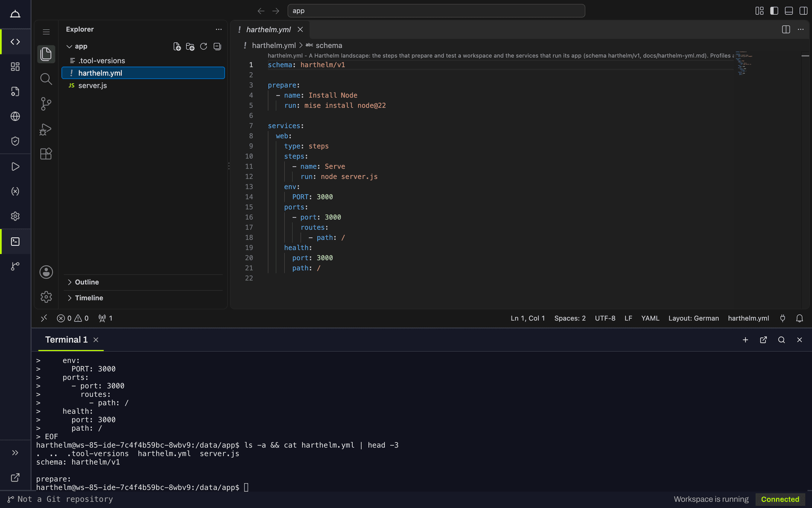Refresh the Explorer file tree
Screen dimensions: 812x508
point(204,47)
